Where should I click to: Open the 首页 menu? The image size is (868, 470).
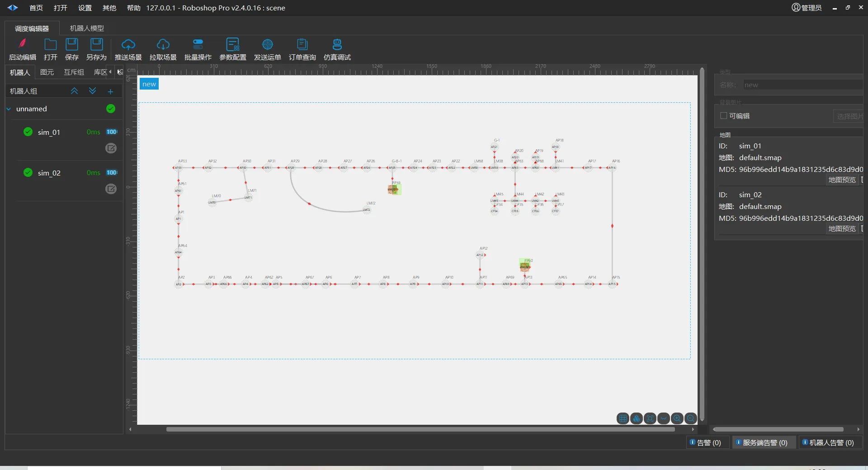coord(36,8)
